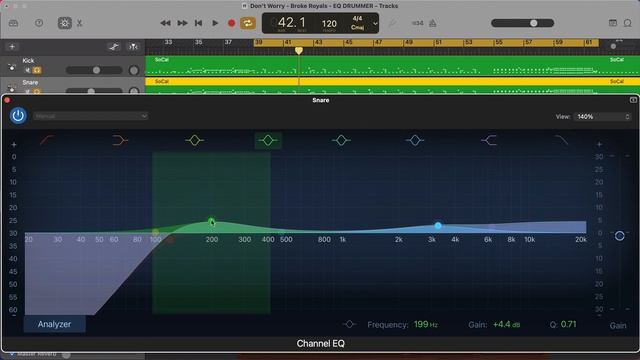Click the Frequency value 199 Hz
This screenshot has height=360, width=640.
coord(426,324)
